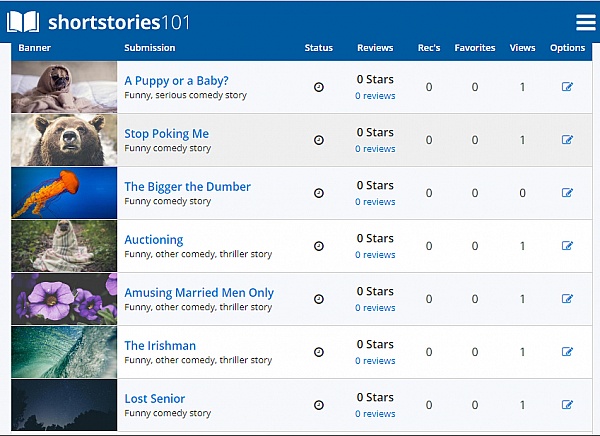Click the shortstories101 book logo
This screenshot has width=600, height=436.
coord(23,22)
